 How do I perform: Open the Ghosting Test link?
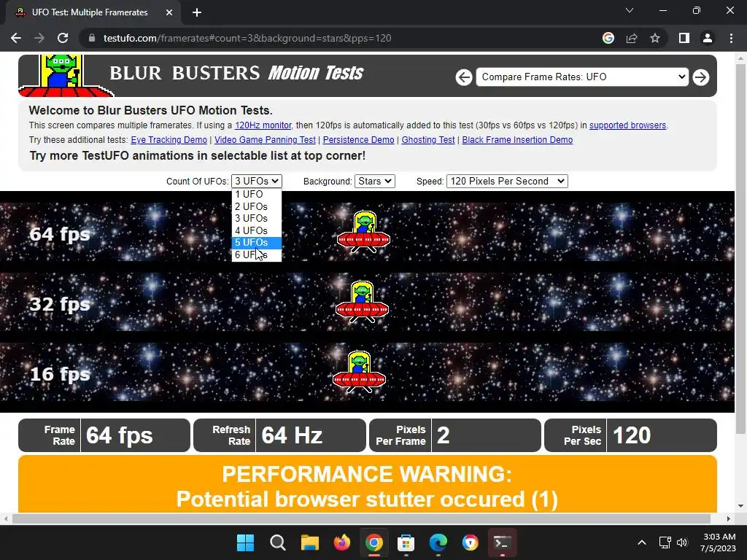click(427, 140)
